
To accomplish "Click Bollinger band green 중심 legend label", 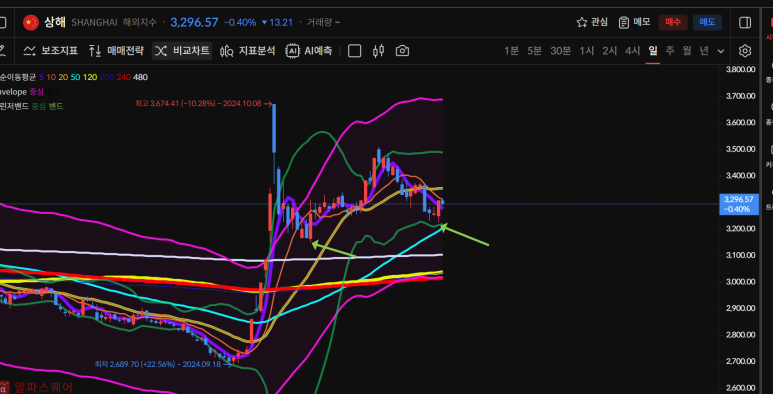I will [x=38, y=106].
